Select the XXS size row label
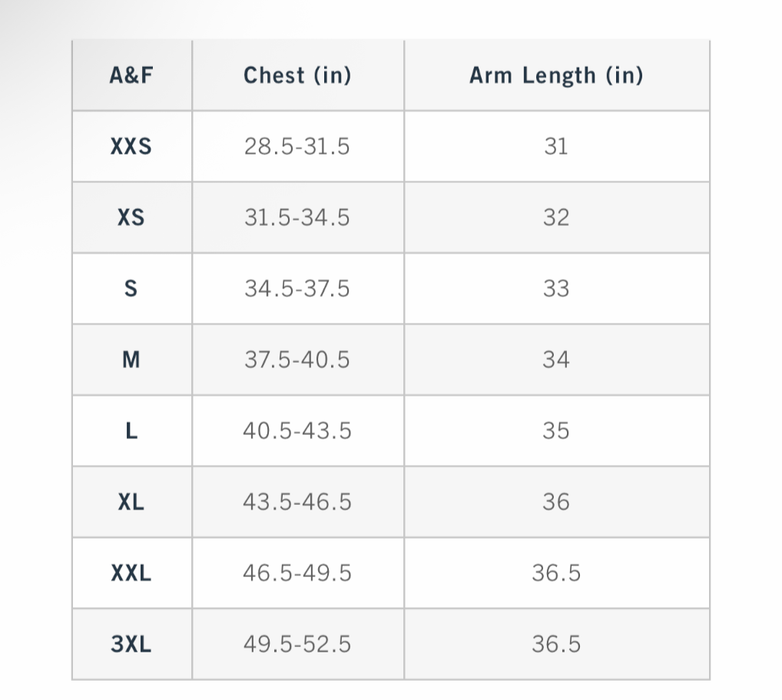Screen dimensions: 782x700 pos(131,146)
